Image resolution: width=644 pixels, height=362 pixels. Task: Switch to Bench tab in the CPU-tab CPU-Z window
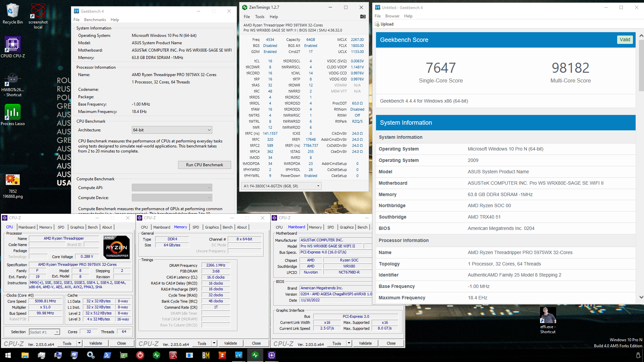click(93, 227)
